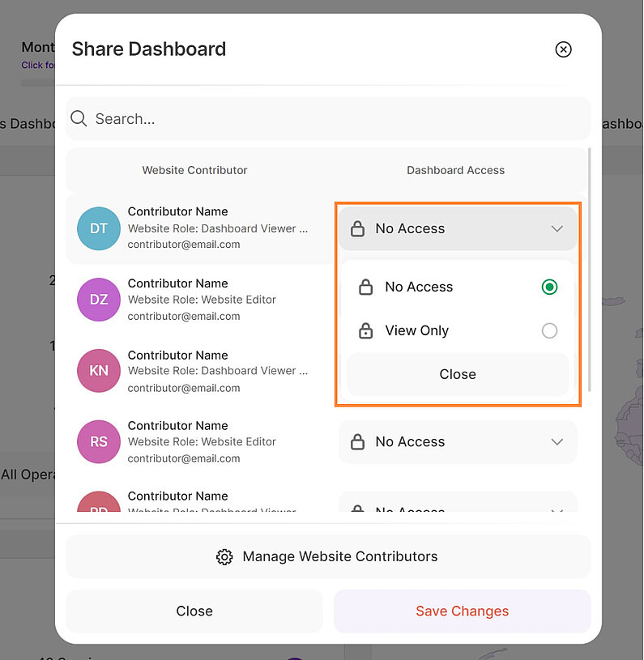Select the No Access radio button
The image size is (644, 660).
click(x=549, y=287)
